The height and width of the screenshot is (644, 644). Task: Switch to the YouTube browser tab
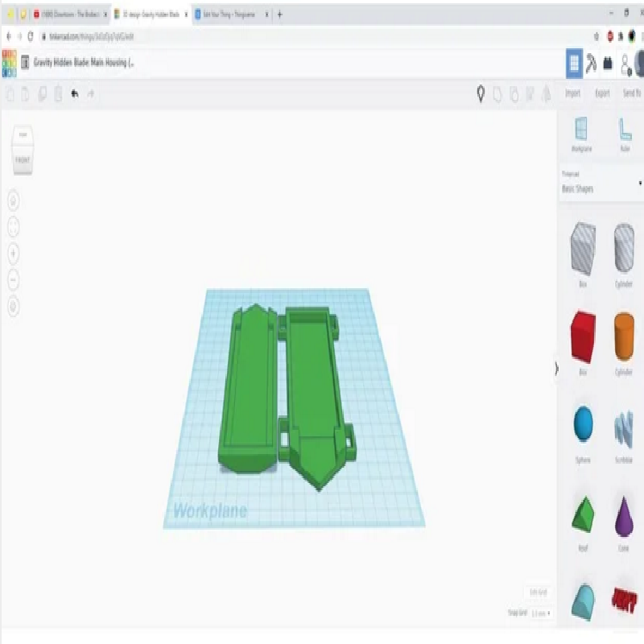[x=70, y=14]
